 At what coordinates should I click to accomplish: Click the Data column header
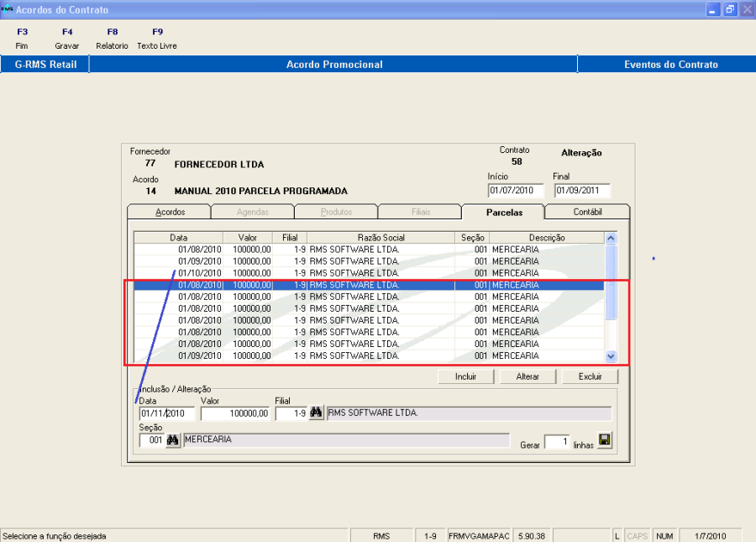(178, 238)
